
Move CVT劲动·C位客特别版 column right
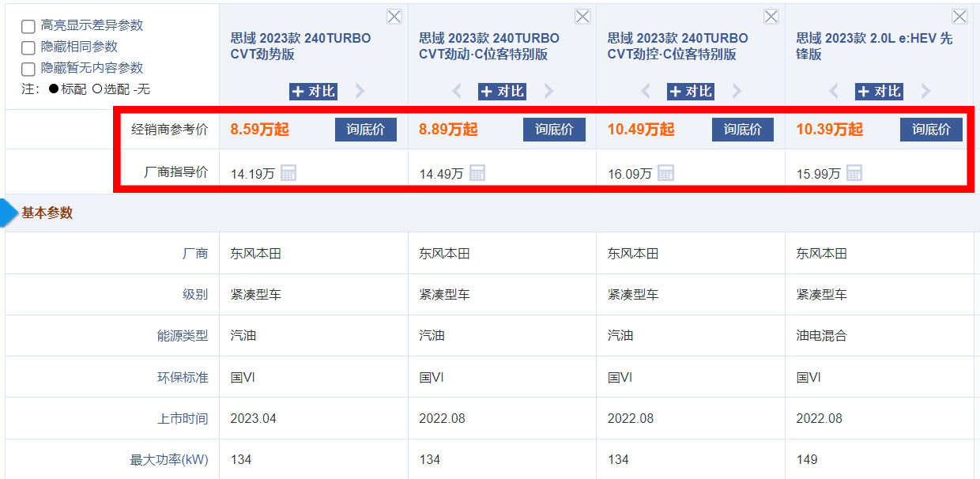(x=549, y=92)
